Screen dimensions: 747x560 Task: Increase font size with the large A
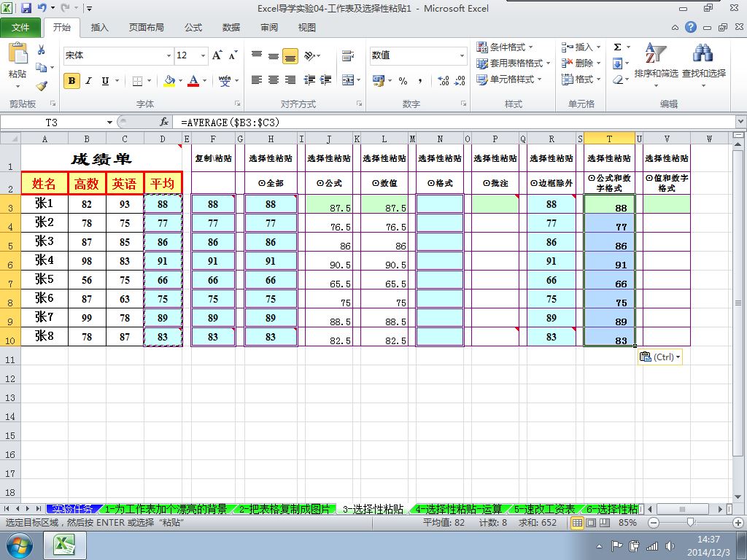click(x=217, y=55)
